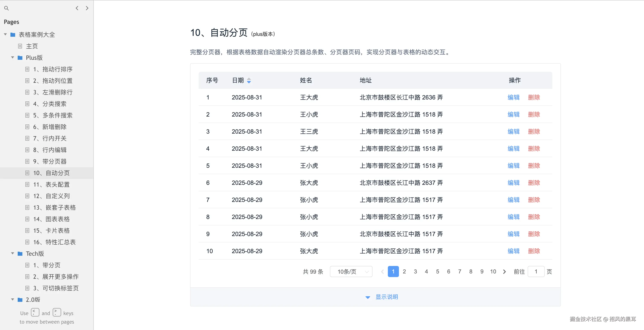Screen dimensions: 644x330
Task: Go to previous page with left chevron
Action: pyautogui.click(x=77, y=8)
